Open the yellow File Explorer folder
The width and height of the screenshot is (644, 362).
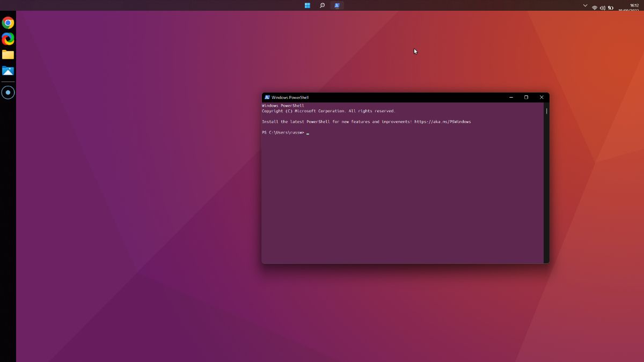point(8,55)
